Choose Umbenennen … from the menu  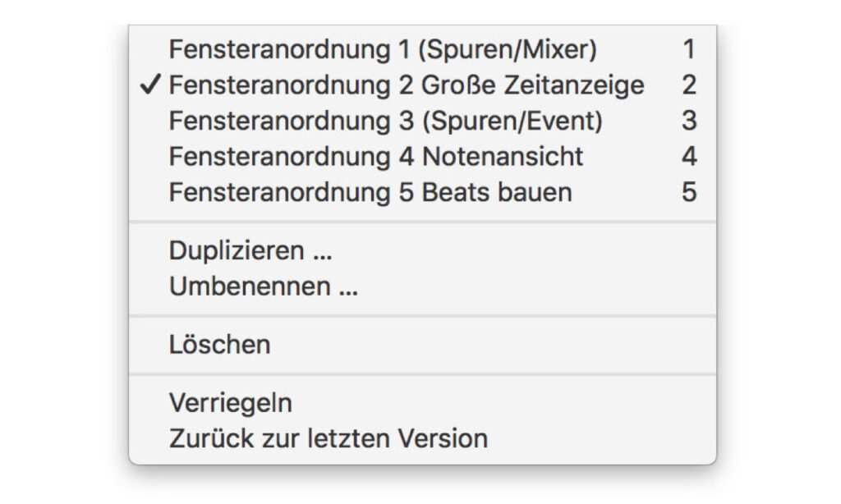(423, 286)
